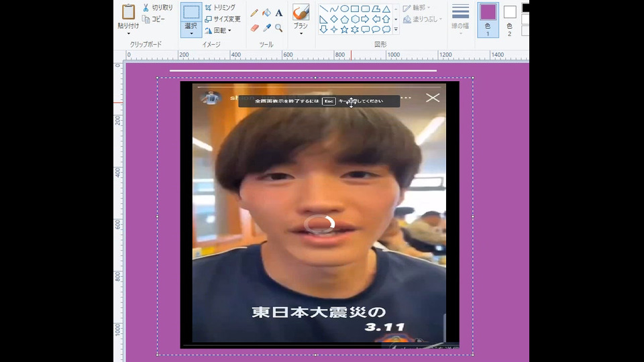
Task: Select the Fill with color bucket tool
Action: [266, 13]
